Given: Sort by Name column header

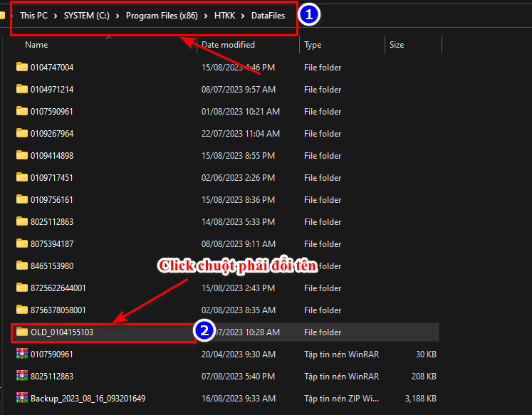Looking at the screenshot, I should tap(36, 45).
